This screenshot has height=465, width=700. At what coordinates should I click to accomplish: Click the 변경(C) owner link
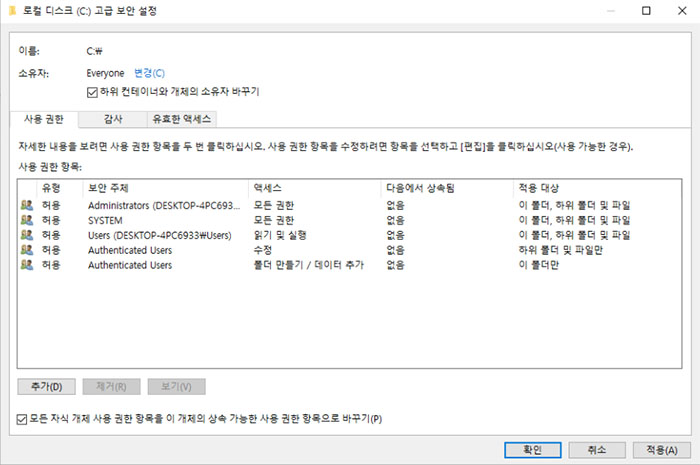coord(149,73)
